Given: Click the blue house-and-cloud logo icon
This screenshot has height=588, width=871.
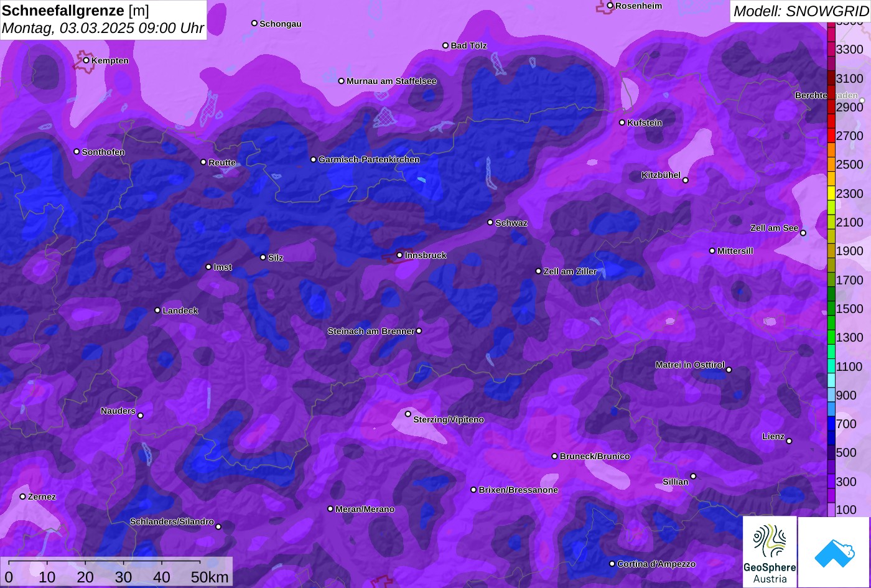Looking at the screenshot, I should (x=834, y=552).
